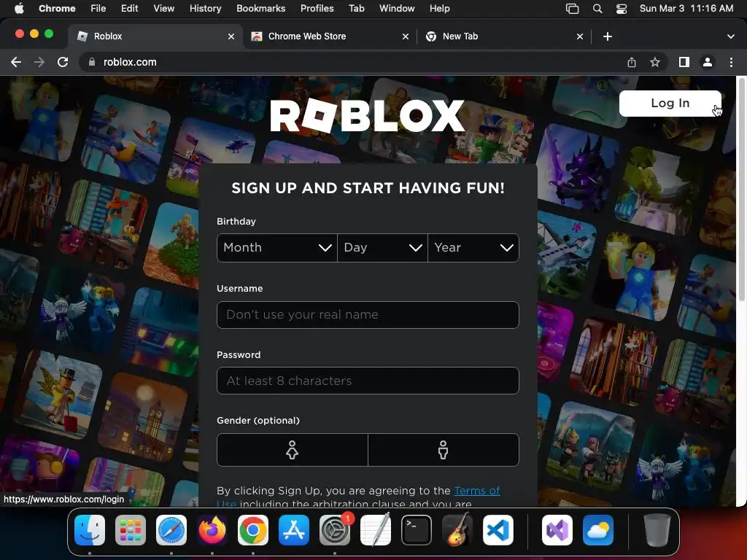This screenshot has height=560, width=747.
Task: Open the Day birthday dropdown
Action: pos(382,248)
